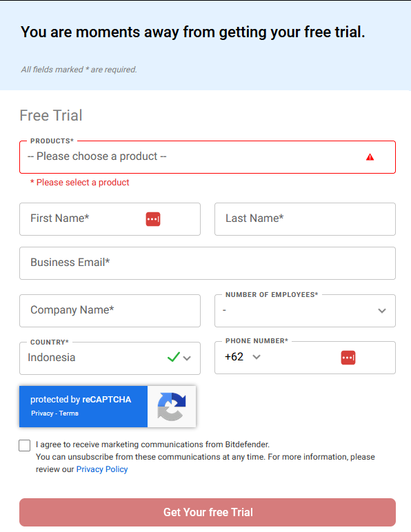The width and height of the screenshot is (411, 532).
Task: Expand the +62 phone code selector
Action: click(242, 357)
